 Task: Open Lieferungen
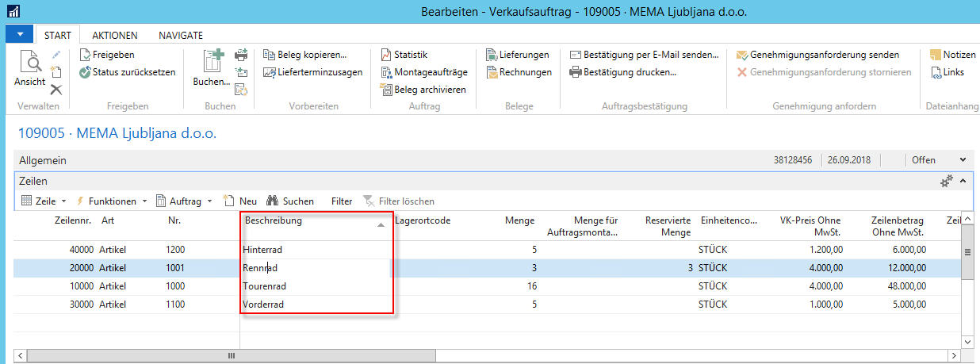click(517, 55)
